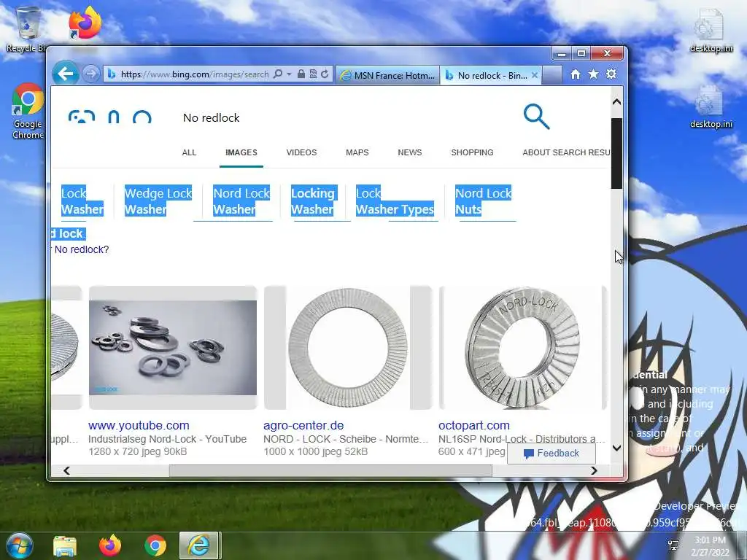Launch Firefox from the taskbar

click(110, 545)
